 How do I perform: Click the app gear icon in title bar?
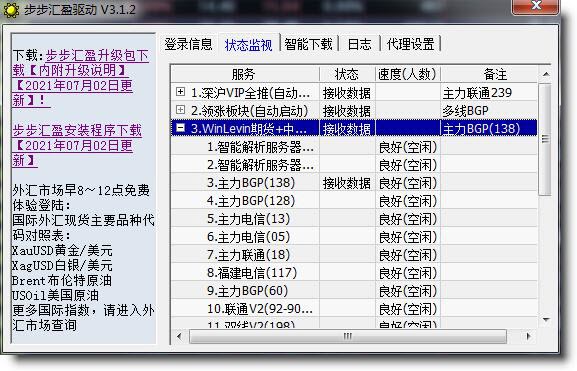(11, 10)
